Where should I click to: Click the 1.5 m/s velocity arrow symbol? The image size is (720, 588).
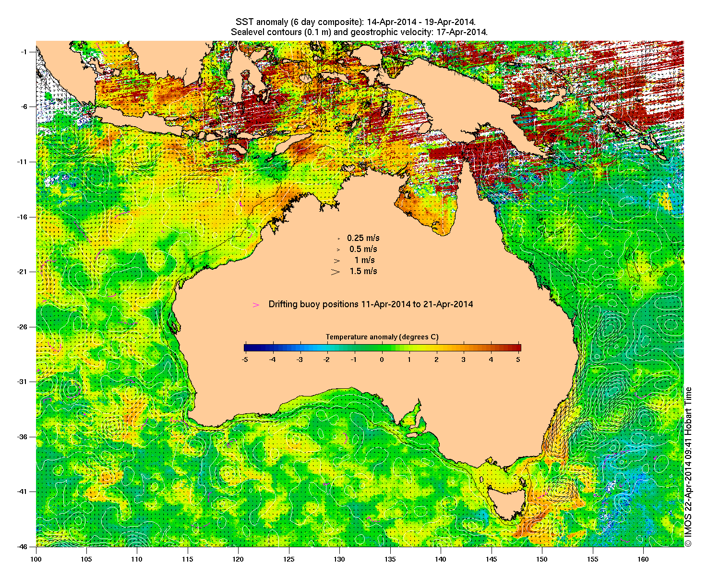[336, 272]
